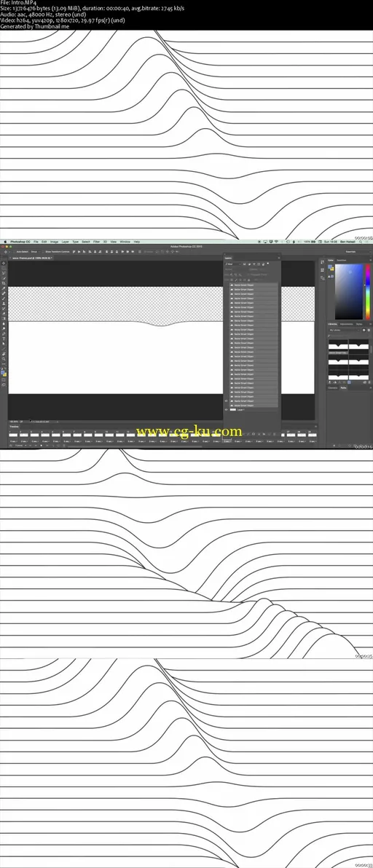Open the Window menu
Screen dimensions: 373x868
(x=125, y=242)
